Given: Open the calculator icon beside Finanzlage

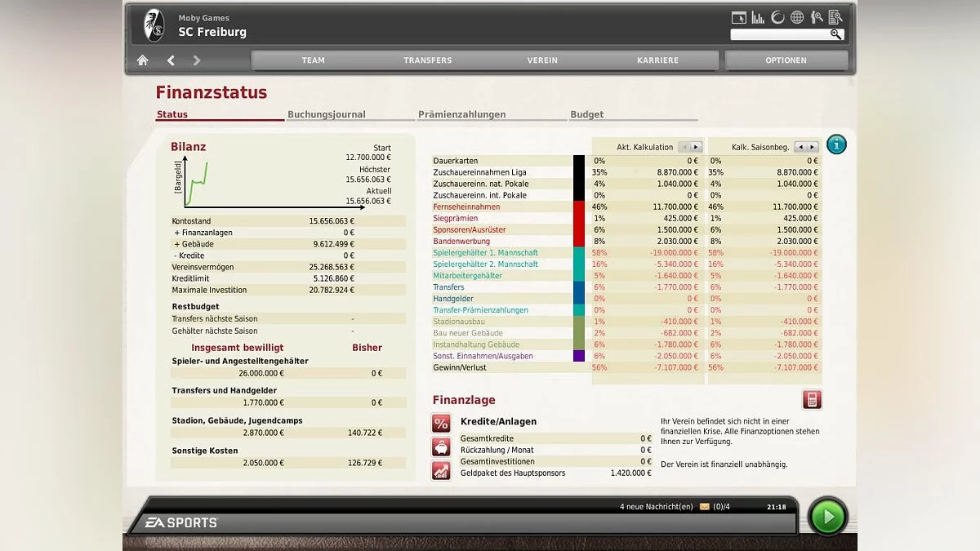Looking at the screenshot, I should pos(812,400).
